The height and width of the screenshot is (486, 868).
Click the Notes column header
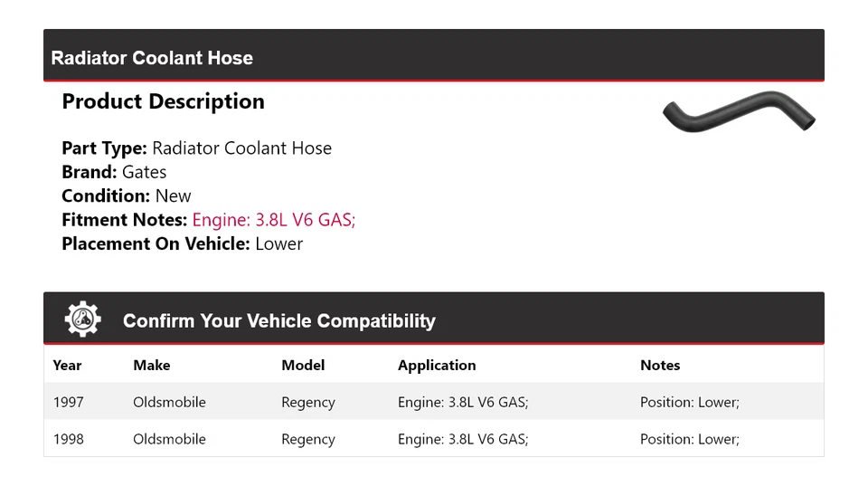pyautogui.click(x=660, y=366)
